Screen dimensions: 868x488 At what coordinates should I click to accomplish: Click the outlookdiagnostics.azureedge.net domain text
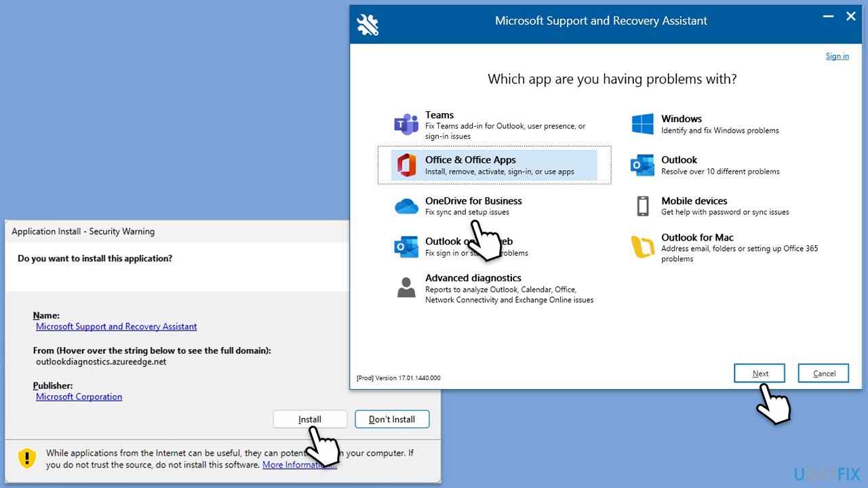[x=101, y=362]
